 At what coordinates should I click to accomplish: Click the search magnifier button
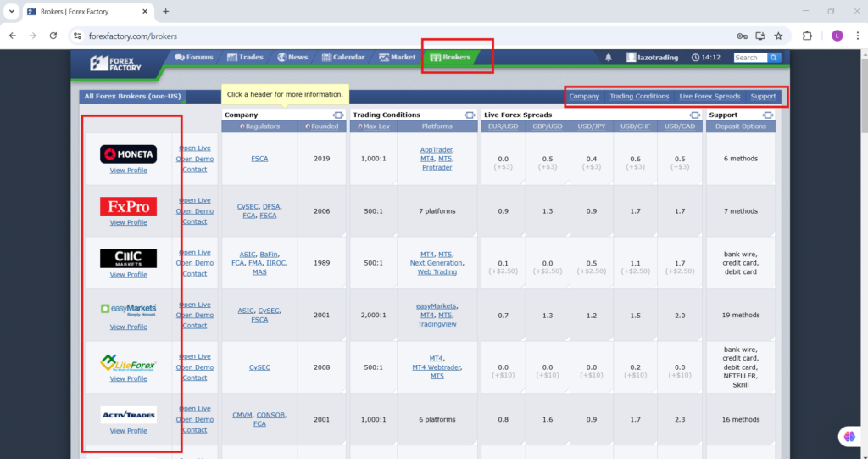click(774, 58)
